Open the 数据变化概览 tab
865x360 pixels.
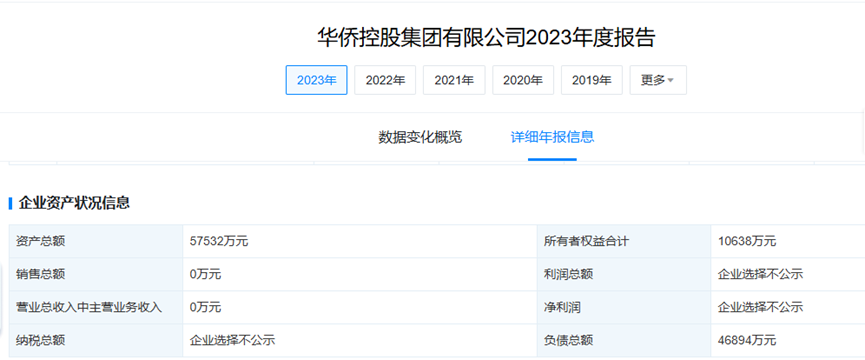pyautogui.click(x=420, y=137)
